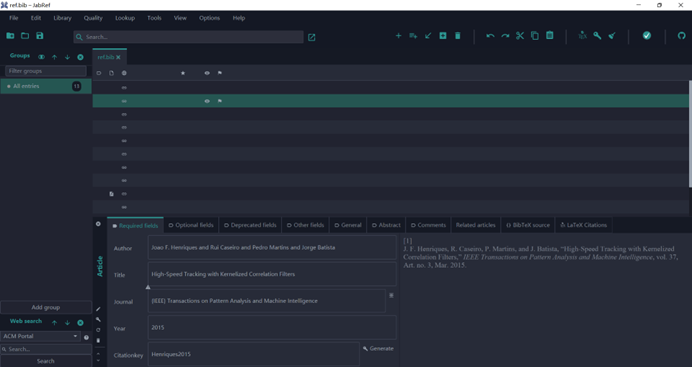This screenshot has width=692, height=367.
Task: Click the teal check-mark toolbar icon
Action: (x=647, y=36)
